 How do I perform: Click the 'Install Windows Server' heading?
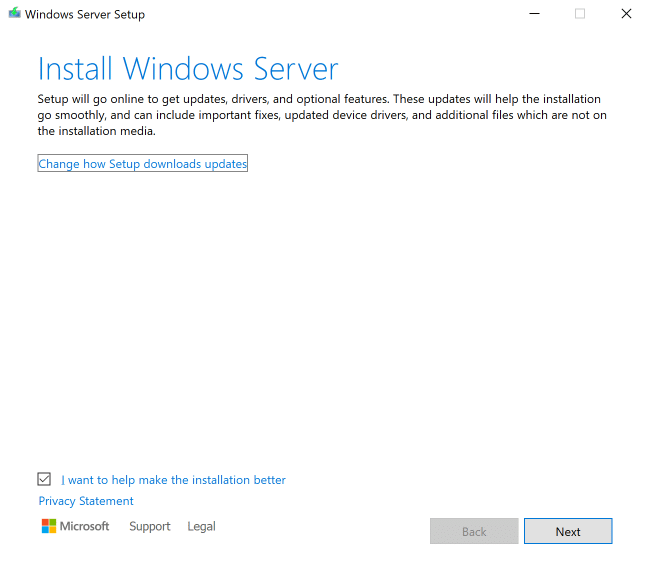tap(188, 69)
